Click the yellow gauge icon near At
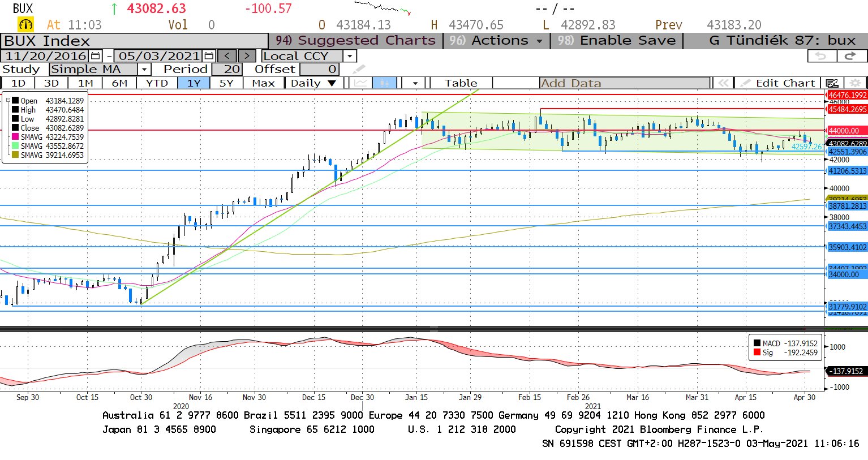868x460 pixels. (25, 25)
